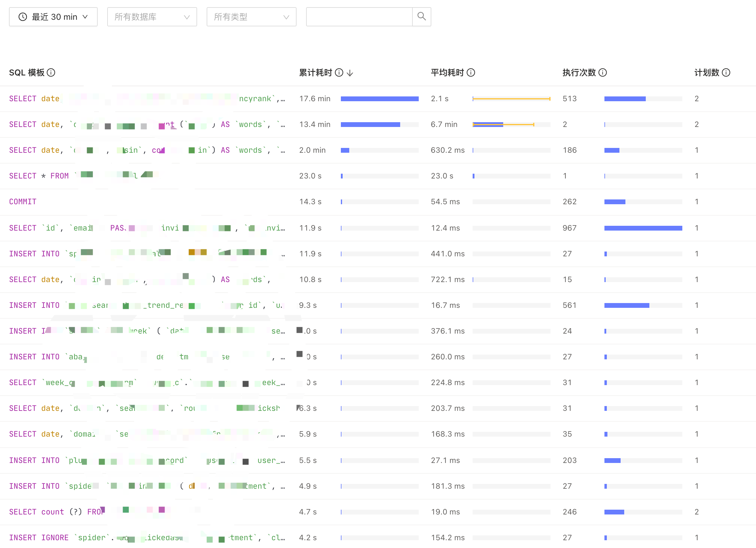Focus the SQL search input field
Image resolution: width=756 pixels, height=548 pixels.
(x=359, y=17)
